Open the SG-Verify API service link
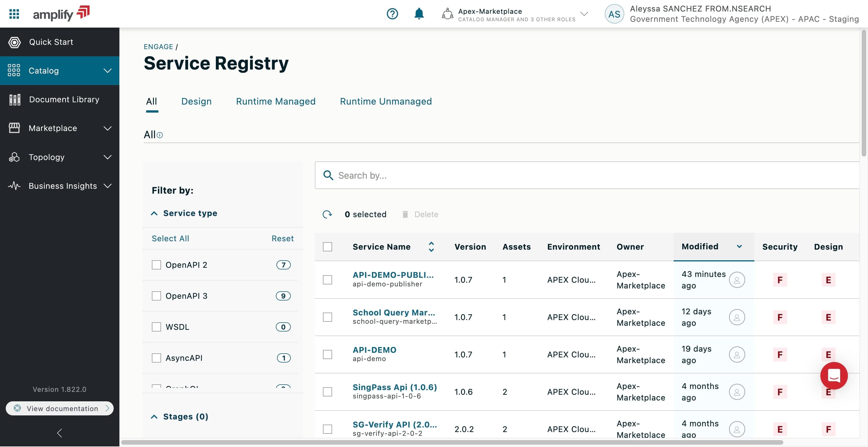Screen dimensions: 868x447 tap(395, 425)
